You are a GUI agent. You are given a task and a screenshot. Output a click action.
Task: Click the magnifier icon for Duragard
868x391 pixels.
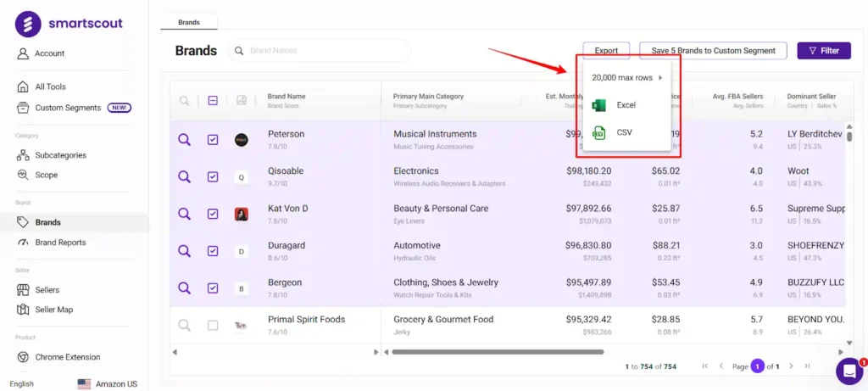[184, 251]
